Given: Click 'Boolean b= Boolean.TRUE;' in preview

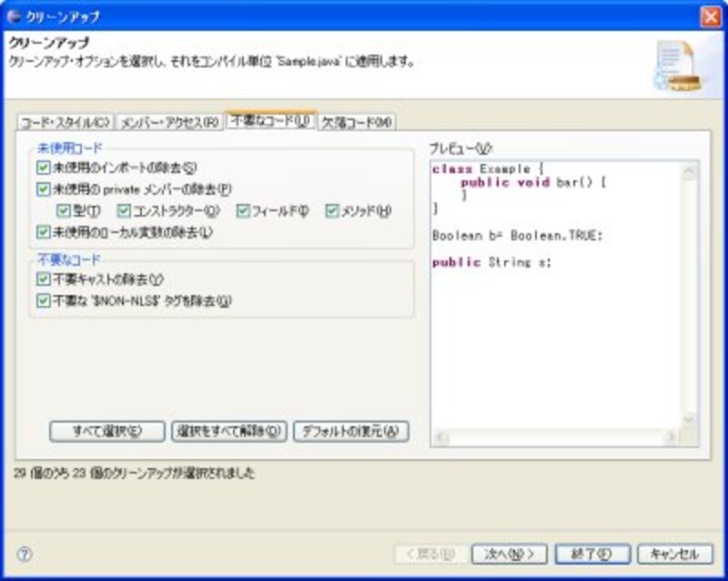Looking at the screenshot, I should coord(517,236).
